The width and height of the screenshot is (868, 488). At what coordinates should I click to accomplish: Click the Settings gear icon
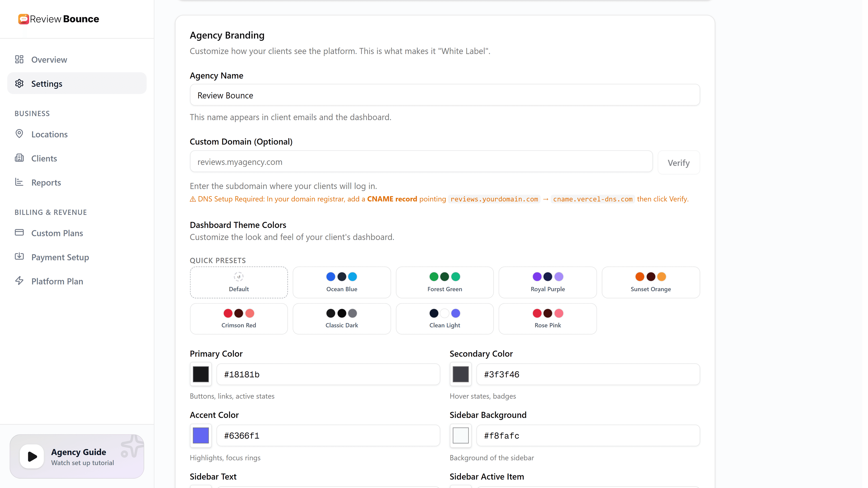coord(19,83)
